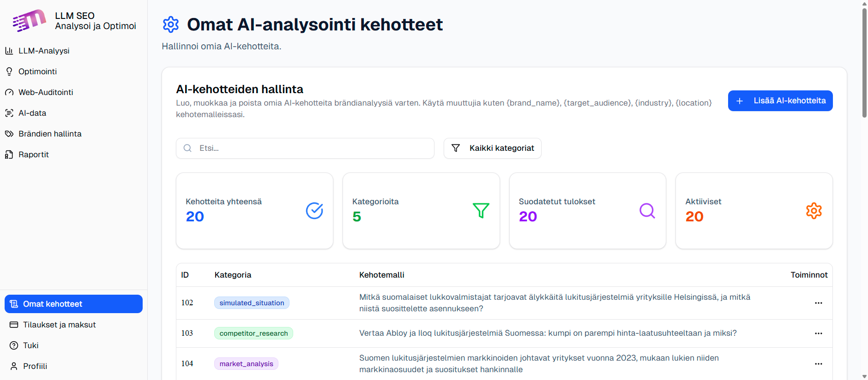Click the blue checkmark icon in Kehotteita yhteensä card
This screenshot has height=380, width=868.
(314, 211)
